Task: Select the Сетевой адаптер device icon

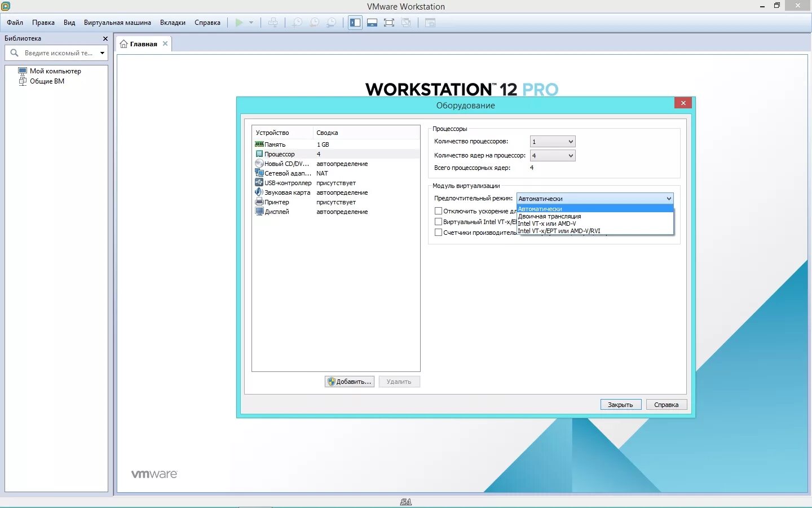Action: click(x=259, y=173)
